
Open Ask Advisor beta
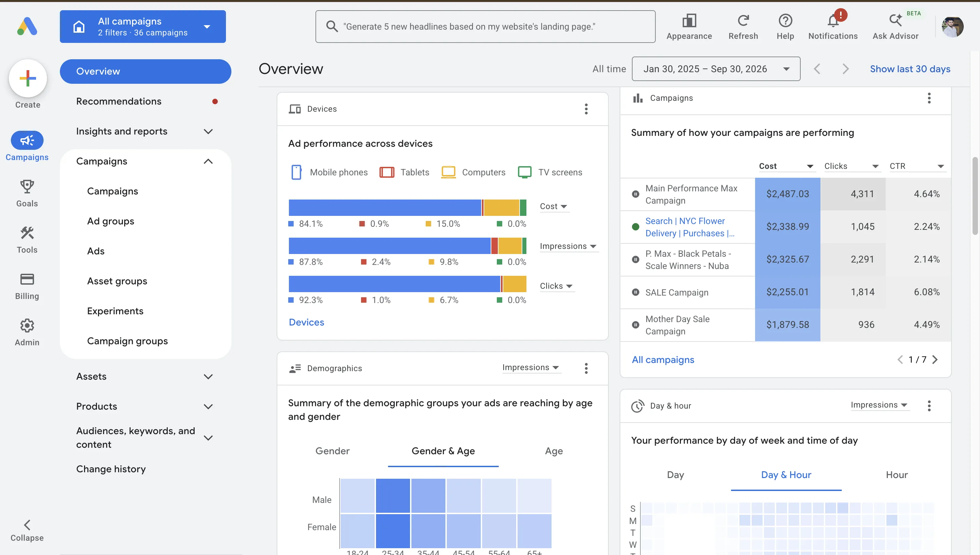pyautogui.click(x=896, y=27)
